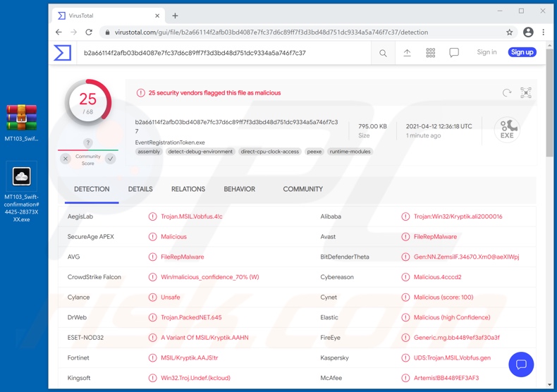Click the community score checkmark vote icon
This screenshot has height=392, width=557.
point(111,159)
